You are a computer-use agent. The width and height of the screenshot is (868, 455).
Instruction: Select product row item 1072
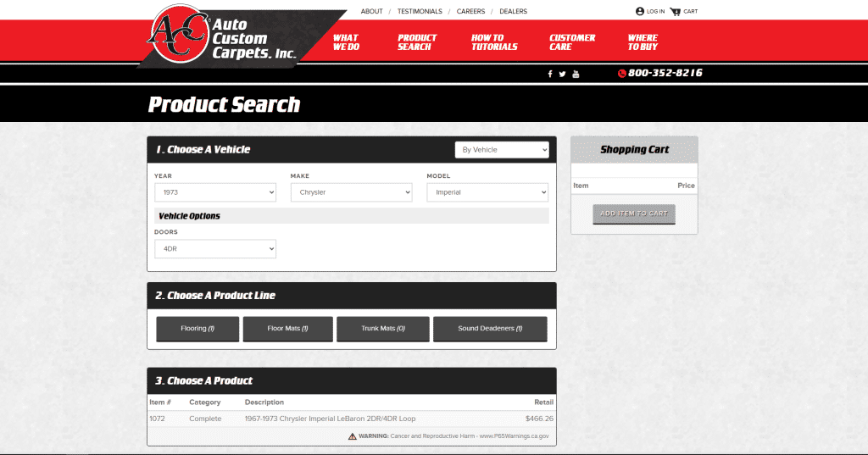[x=351, y=419]
